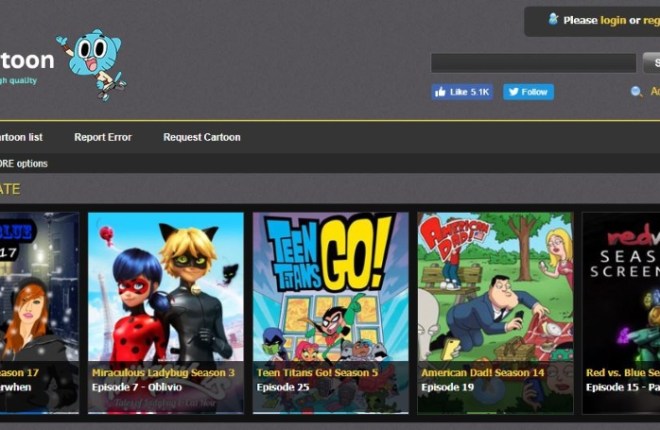Open the Cartoon list menu item
Screen dimensions: 660x430
[x=20, y=137]
